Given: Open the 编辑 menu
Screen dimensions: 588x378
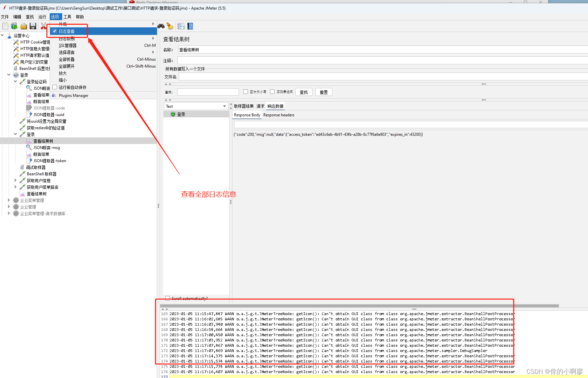Looking at the screenshot, I should [17, 17].
